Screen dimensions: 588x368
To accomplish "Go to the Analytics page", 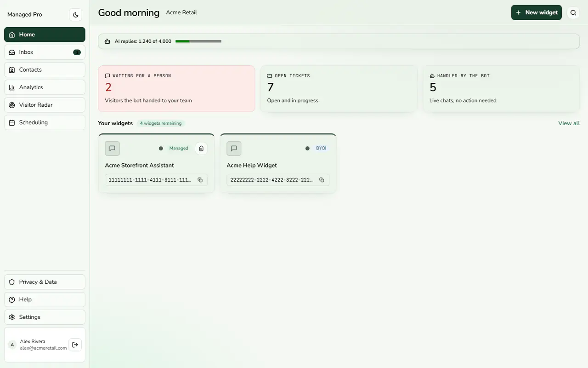I will (45, 87).
